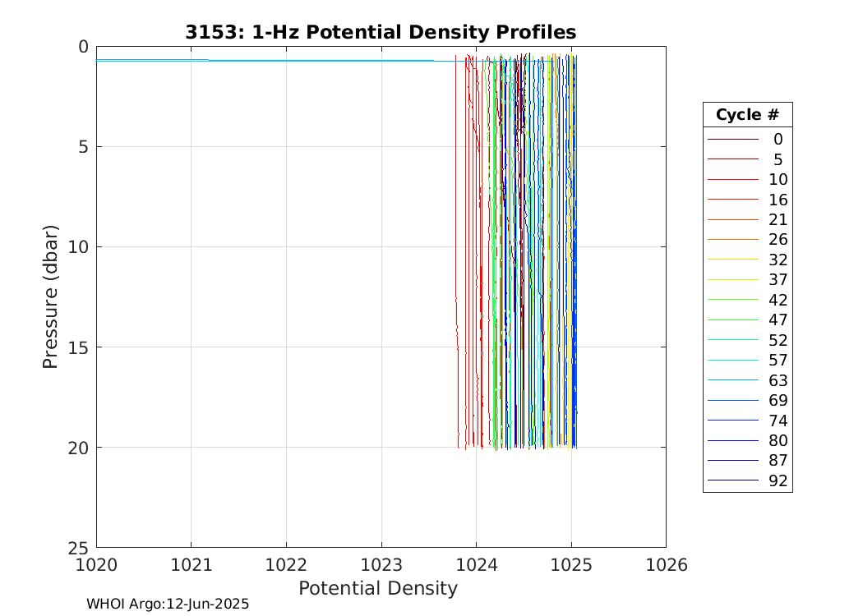Select legend entry for cycle 57
Screen dimensions: 863x616
tap(747, 360)
